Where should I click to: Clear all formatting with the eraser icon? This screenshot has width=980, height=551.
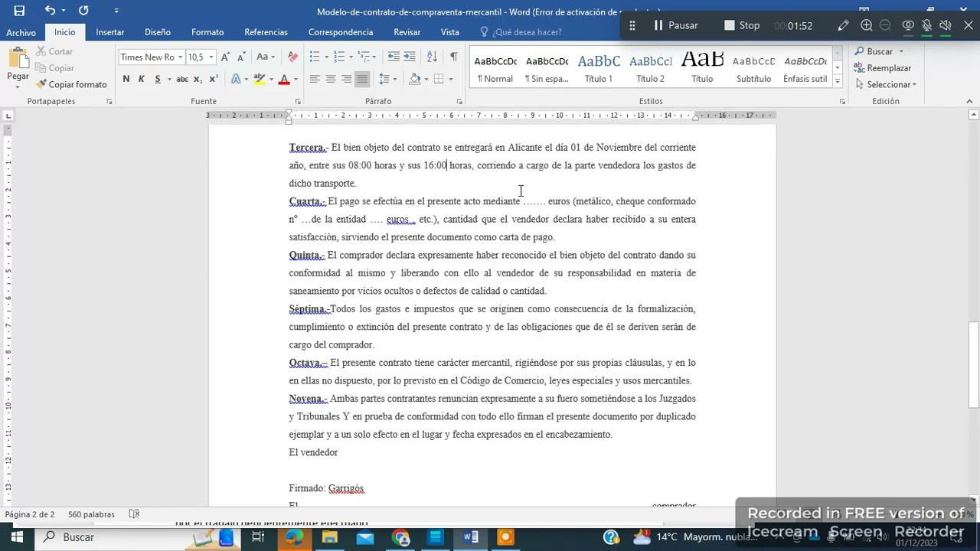tap(292, 57)
